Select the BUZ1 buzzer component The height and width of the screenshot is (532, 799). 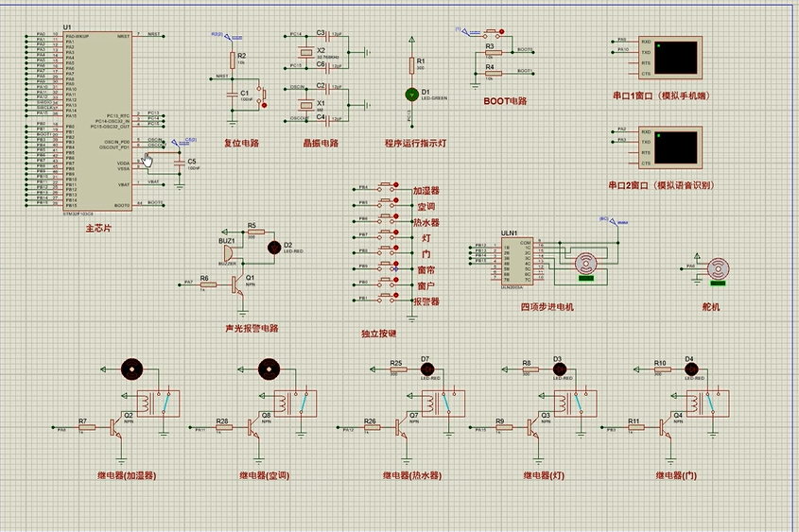[229, 253]
